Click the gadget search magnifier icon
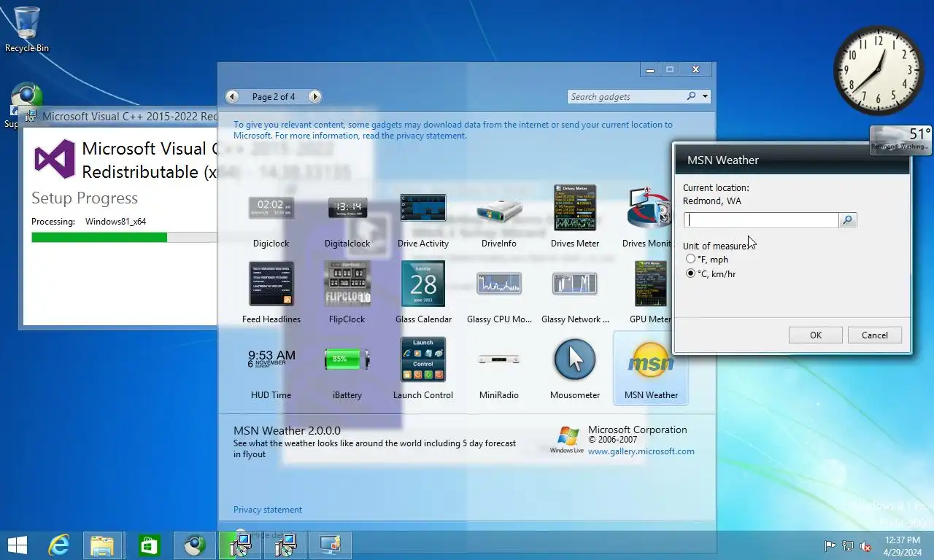Image resolution: width=934 pixels, height=560 pixels. tap(692, 96)
